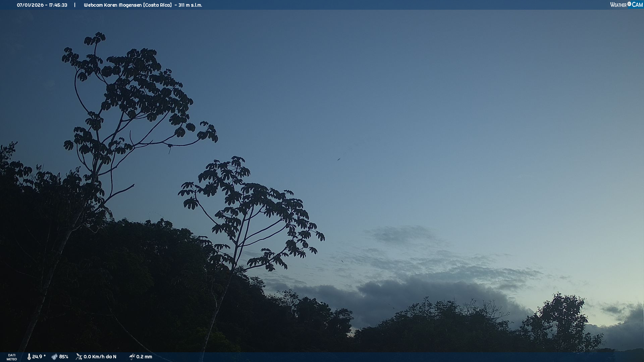Select the 85% humidity value
Viewport: 644px width, 362px height.
tap(64, 357)
